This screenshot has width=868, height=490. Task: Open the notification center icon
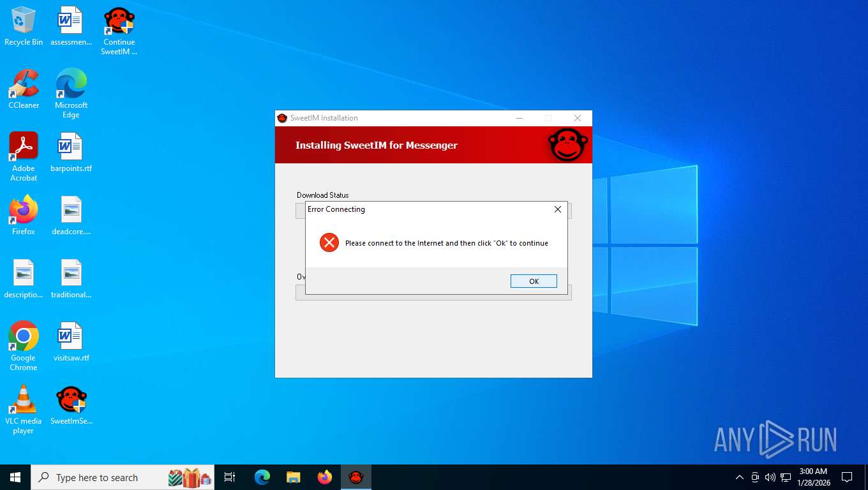pos(847,477)
